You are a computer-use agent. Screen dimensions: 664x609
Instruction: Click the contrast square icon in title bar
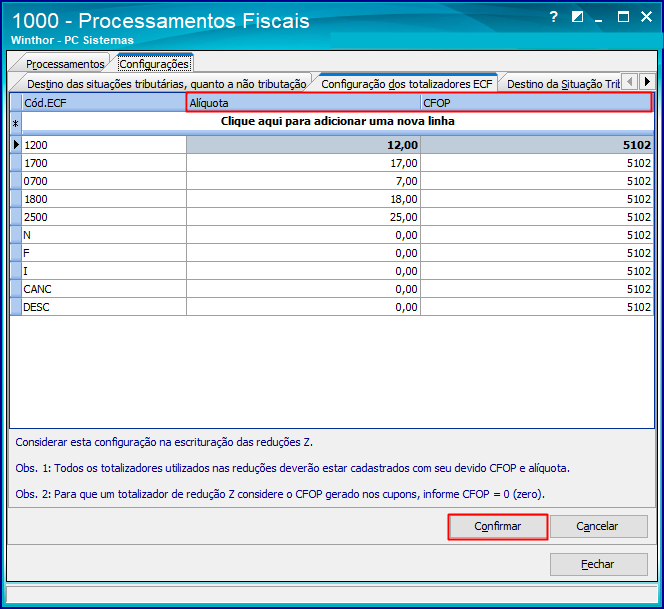[x=577, y=17]
